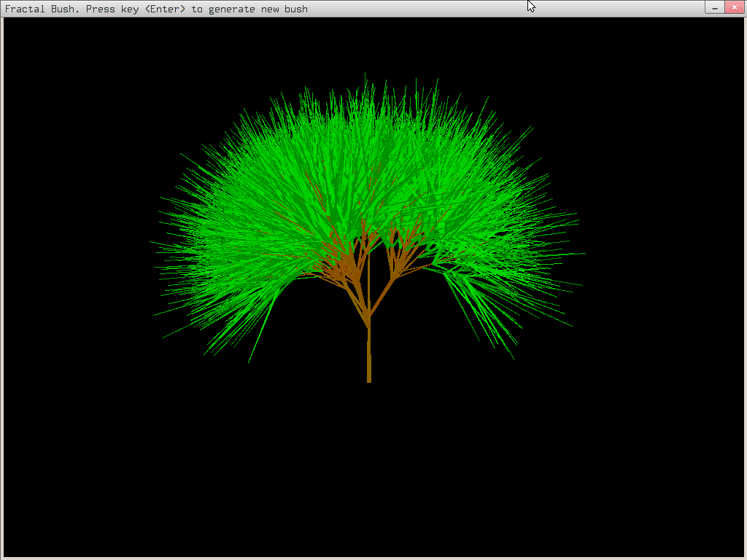This screenshot has width=747, height=560.
Task: Click the far-left edge of the foliage
Action: (x=153, y=243)
